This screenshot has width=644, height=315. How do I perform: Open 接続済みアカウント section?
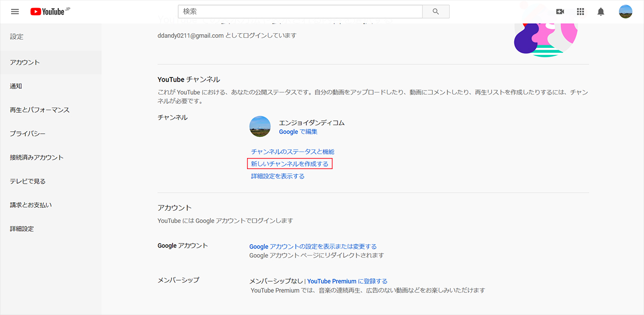click(51, 157)
